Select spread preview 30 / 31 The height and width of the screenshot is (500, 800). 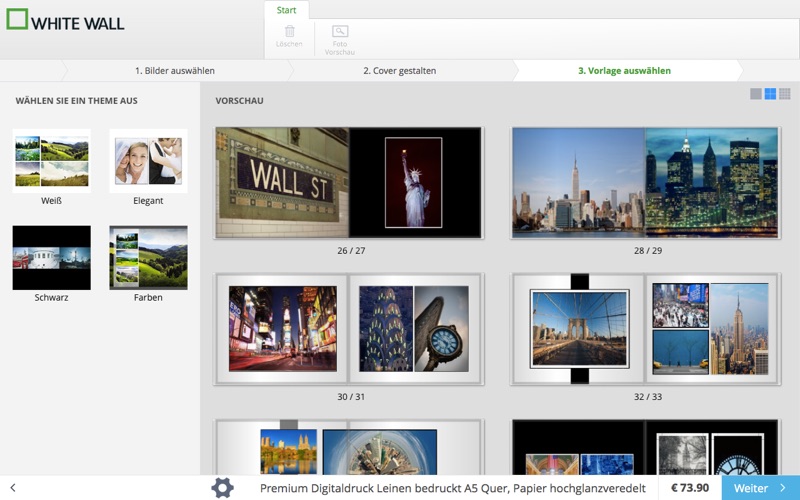[x=349, y=329]
